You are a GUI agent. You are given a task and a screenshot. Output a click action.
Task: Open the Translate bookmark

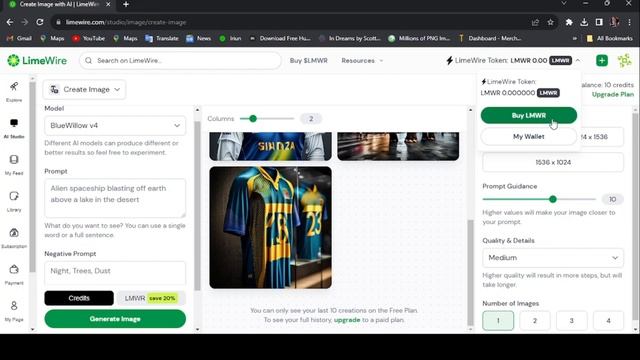(x=162, y=38)
